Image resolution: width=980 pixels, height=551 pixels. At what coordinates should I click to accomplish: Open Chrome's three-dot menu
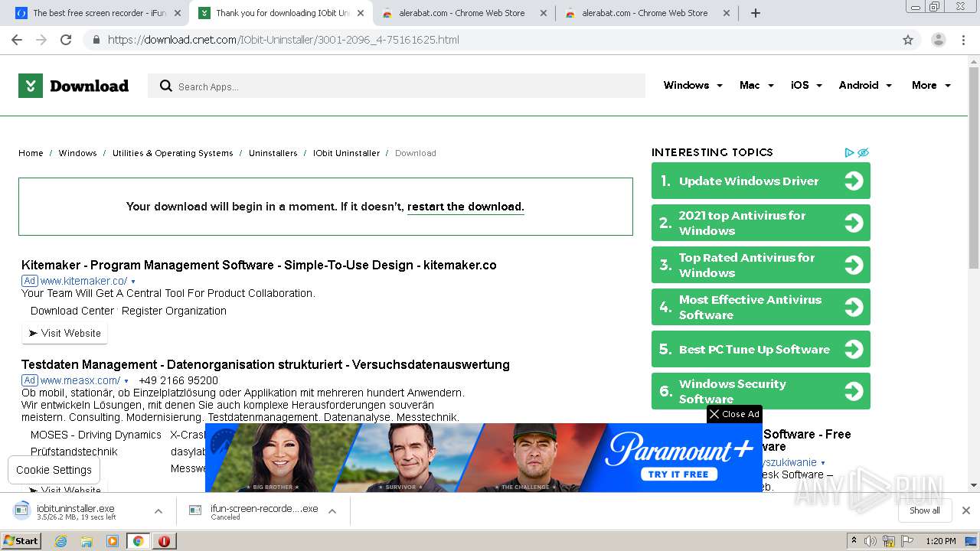(963, 40)
